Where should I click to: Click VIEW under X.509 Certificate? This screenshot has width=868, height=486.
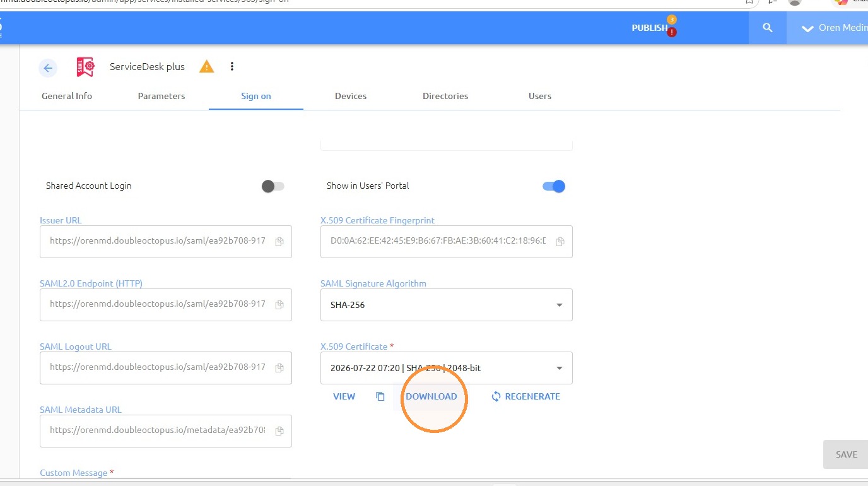344,396
